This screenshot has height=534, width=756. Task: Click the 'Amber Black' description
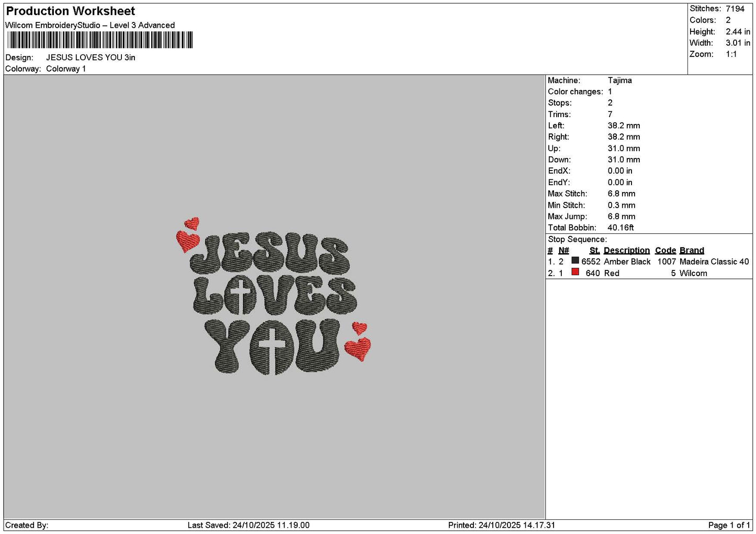click(627, 262)
